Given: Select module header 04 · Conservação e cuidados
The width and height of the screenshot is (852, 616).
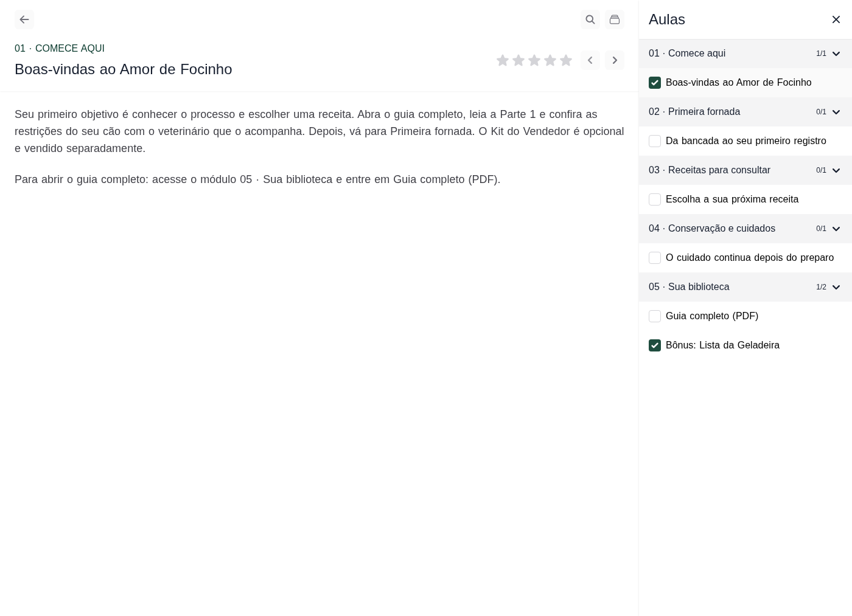Looking at the screenshot, I should [745, 229].
